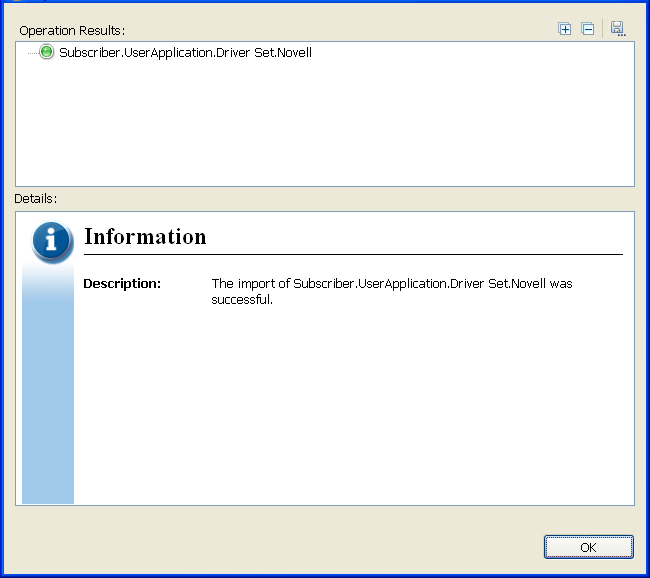
Task: Click the Expand All icon
Action: pyautogui.click(x=565, y=29)
